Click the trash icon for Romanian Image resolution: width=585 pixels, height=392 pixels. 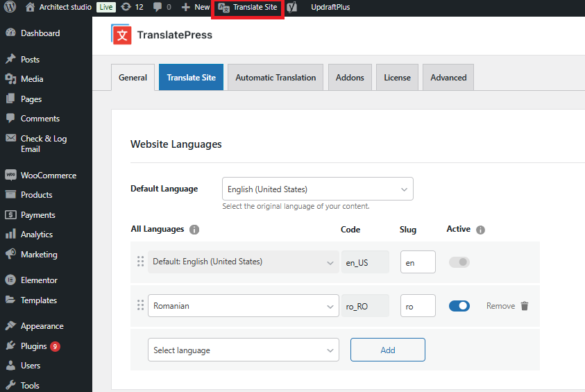point(525,306)
